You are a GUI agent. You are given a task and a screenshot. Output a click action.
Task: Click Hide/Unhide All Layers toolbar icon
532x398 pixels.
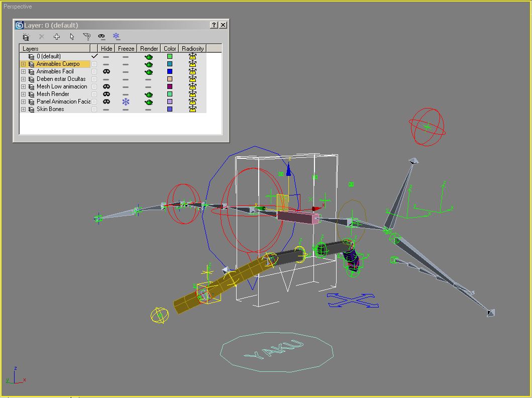pyautogui.click(x=101, y=36)
